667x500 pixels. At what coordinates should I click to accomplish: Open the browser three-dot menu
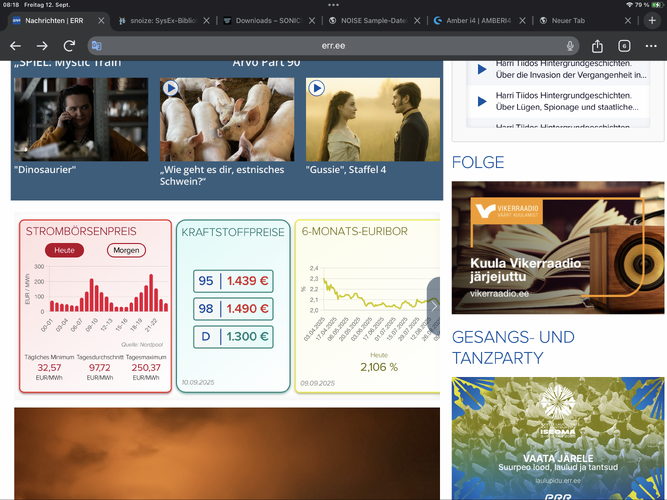(x=651, y=46)
